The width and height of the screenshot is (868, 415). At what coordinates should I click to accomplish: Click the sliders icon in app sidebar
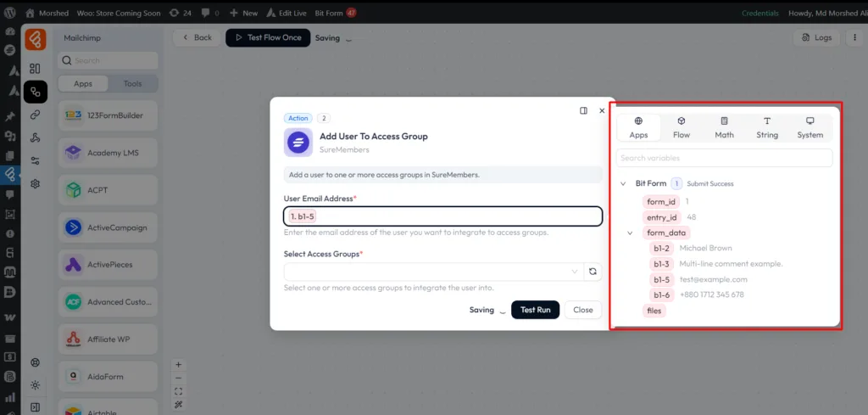[x=35, y=160]
